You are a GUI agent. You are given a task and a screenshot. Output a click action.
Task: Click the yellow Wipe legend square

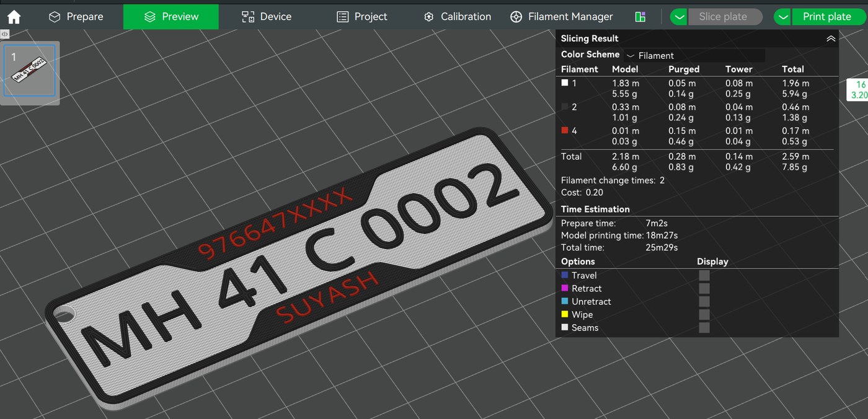point(565,314)
